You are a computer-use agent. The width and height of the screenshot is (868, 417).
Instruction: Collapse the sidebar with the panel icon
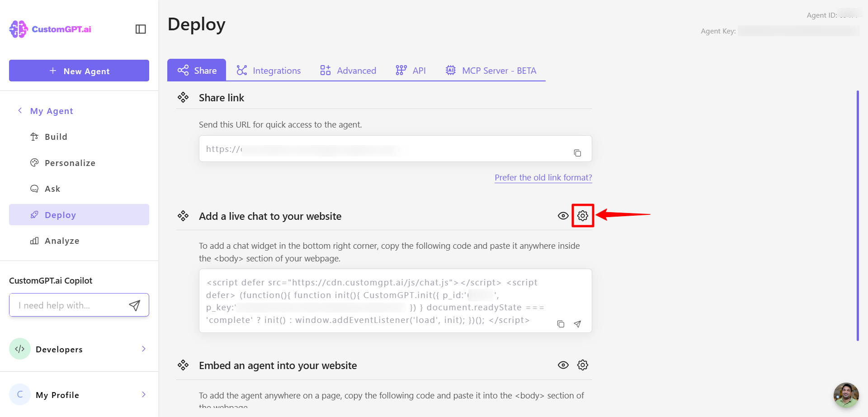[x=141, y=29]
